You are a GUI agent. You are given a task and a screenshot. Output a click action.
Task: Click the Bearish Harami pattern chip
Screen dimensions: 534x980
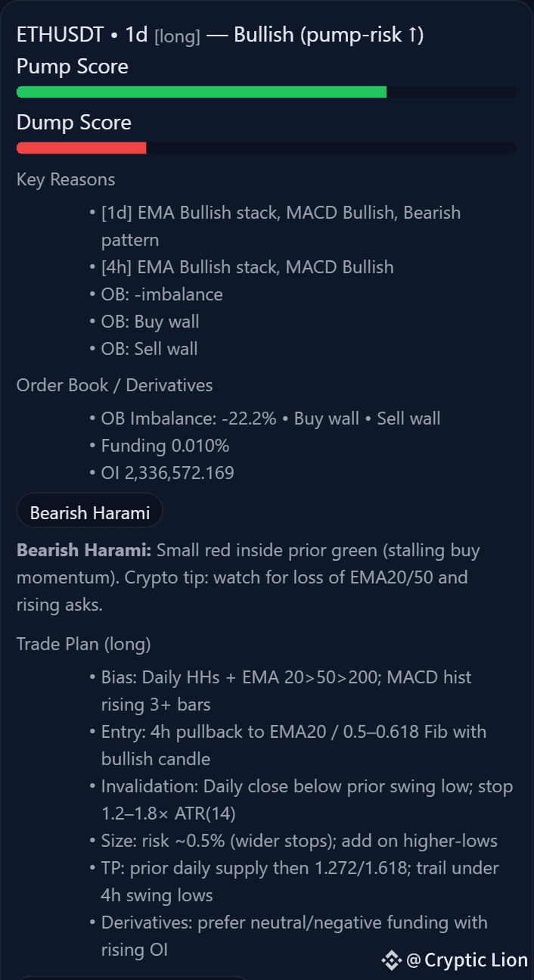pyautogui.click(x=89, y=512)
